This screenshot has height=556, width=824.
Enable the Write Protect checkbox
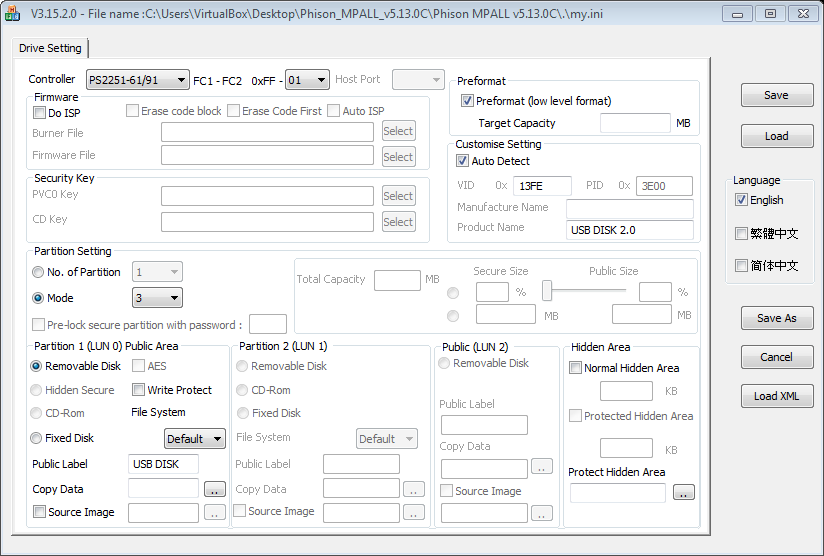pos(138,389)
